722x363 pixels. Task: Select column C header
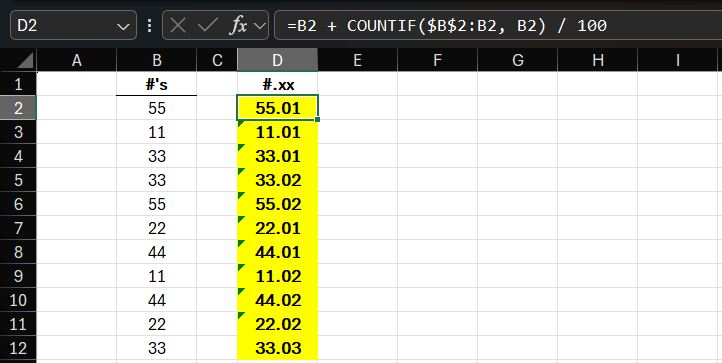coord(217,60)
